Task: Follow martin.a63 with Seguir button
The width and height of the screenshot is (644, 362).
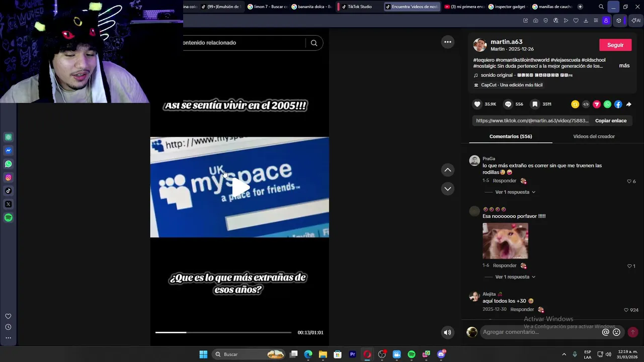Action: coord(615,45)
